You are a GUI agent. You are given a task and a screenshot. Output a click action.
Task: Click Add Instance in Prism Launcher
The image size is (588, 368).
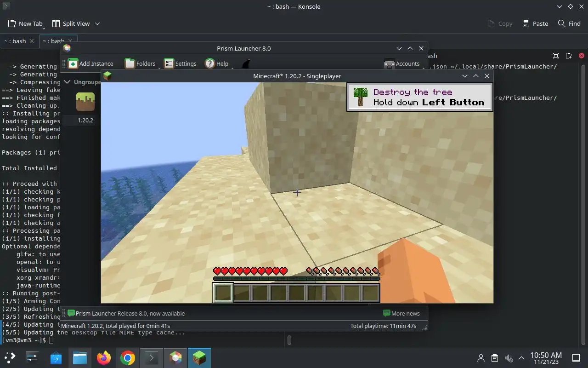tap(91, 63)
